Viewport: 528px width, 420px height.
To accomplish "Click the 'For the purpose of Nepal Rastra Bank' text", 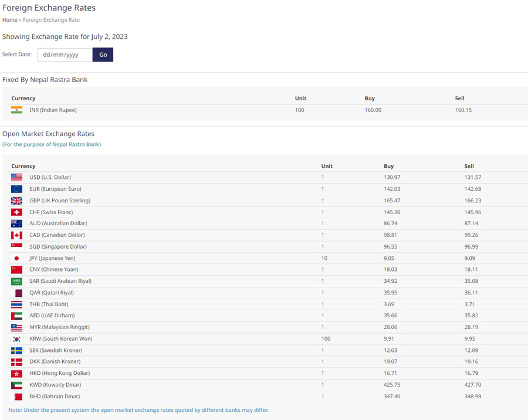I will tap(52, 144).
